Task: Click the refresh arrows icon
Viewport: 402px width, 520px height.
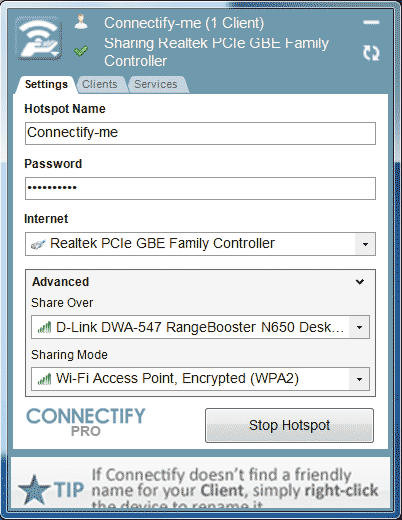Action: (371, 53)
